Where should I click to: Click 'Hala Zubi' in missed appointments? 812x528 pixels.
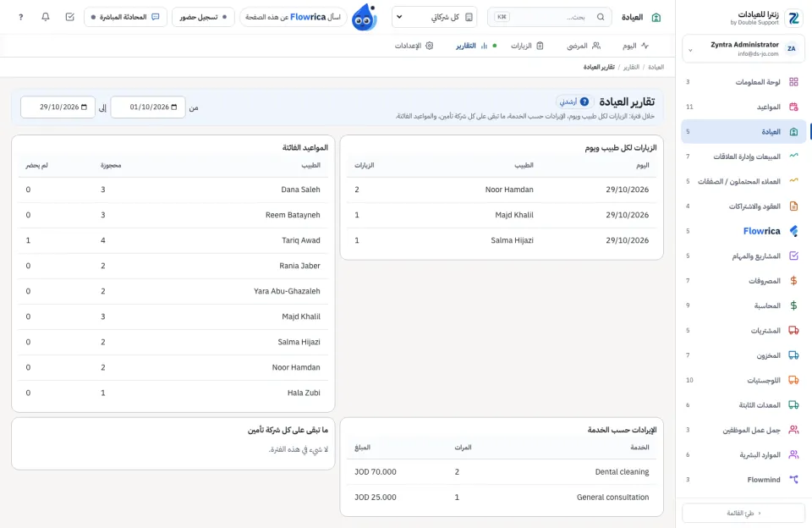[x=304, y=393]
